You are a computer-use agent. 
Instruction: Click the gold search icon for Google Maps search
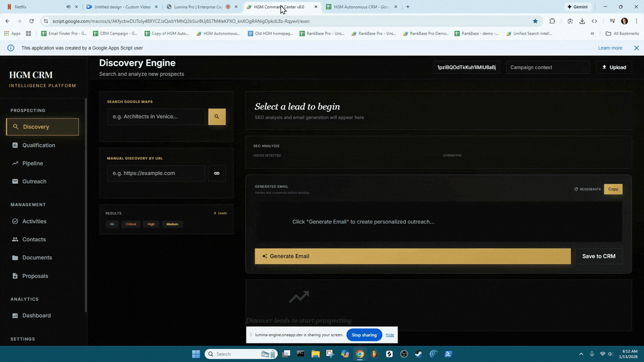pyautogui.click(x=217, y=116)
